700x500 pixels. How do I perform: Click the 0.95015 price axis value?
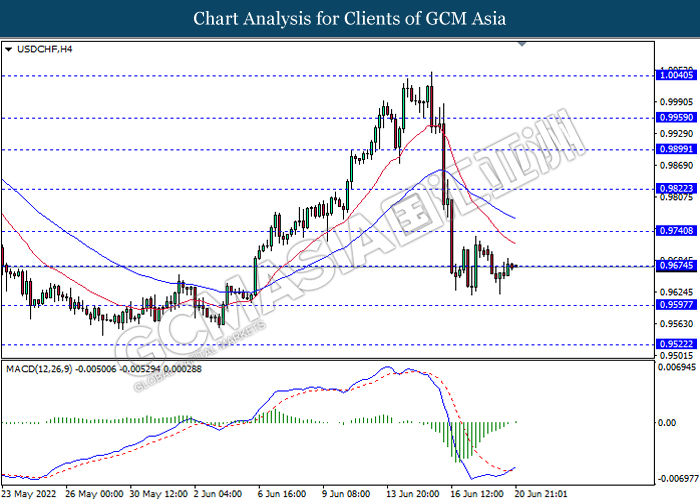676,356
